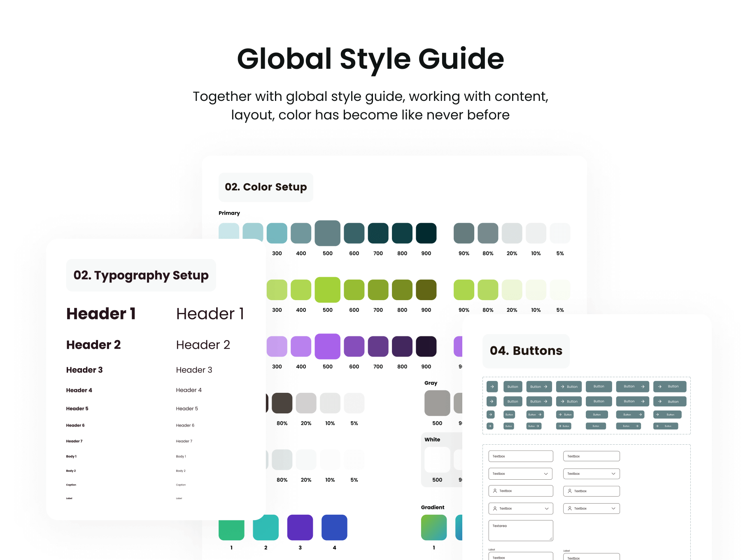Expand chevron of left user-icon Textbox dropdown
The height and width of the screenshot is (560, 741).
(x=546, y=509)
